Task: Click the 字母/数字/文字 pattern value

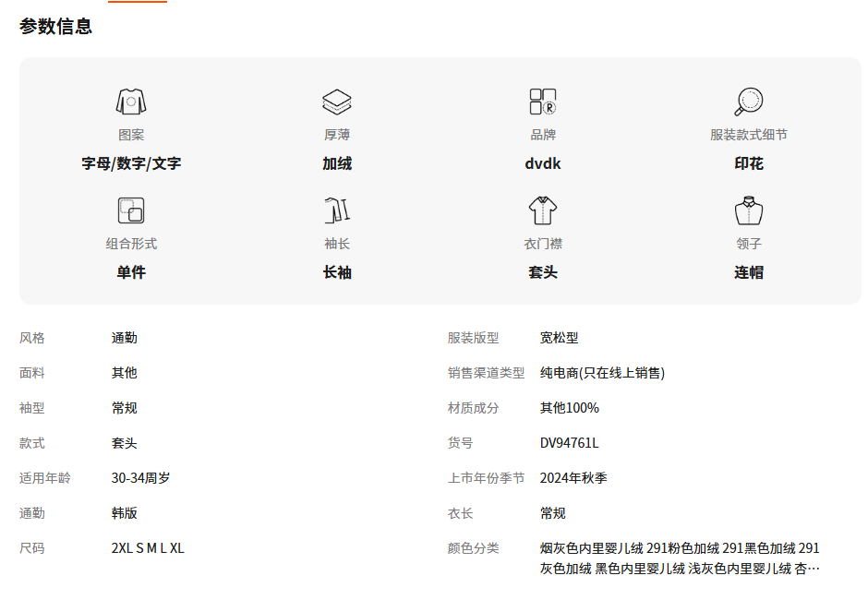Action: [131, 163]
